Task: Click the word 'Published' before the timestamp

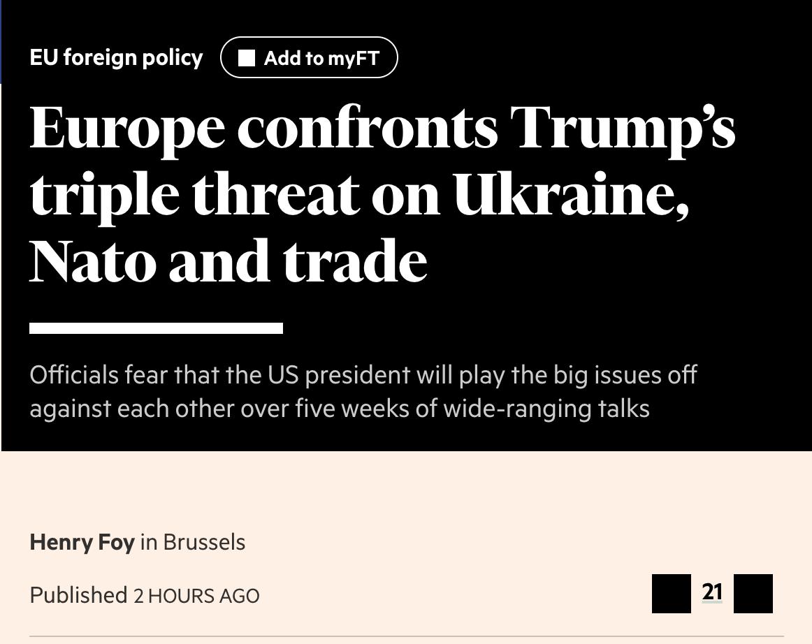Action: pyautogui.click(x=78, y=595)
